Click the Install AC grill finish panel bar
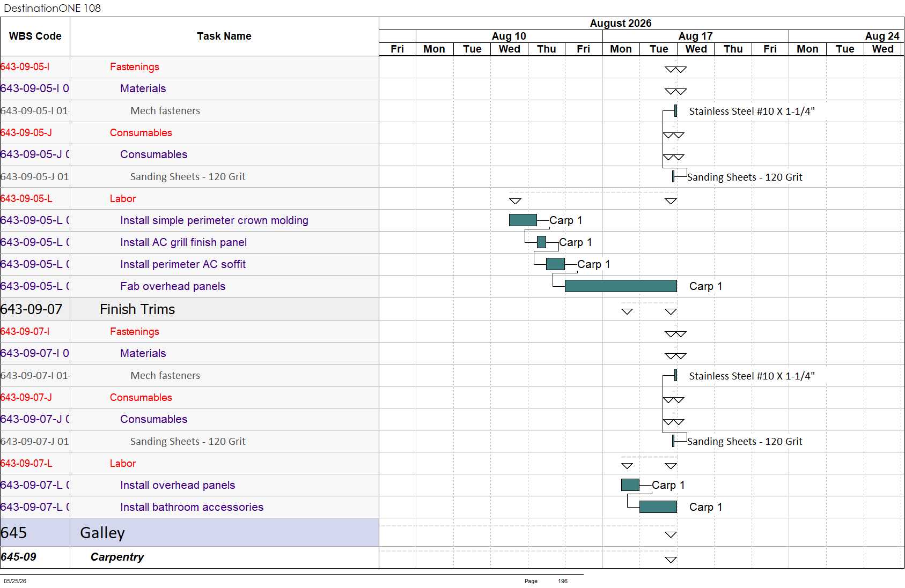Image resolution: width=905 pixels, height=588 pixels. pyautogui.click(x=541, y=242)
